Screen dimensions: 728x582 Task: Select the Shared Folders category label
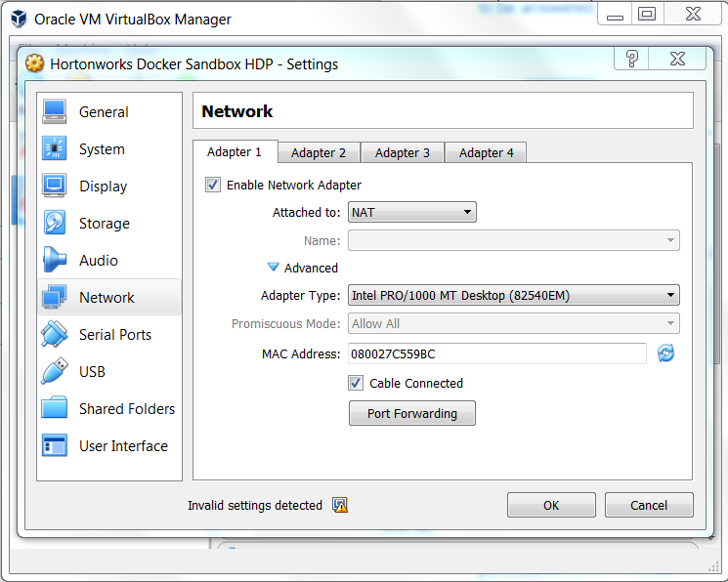pos(127,409)
